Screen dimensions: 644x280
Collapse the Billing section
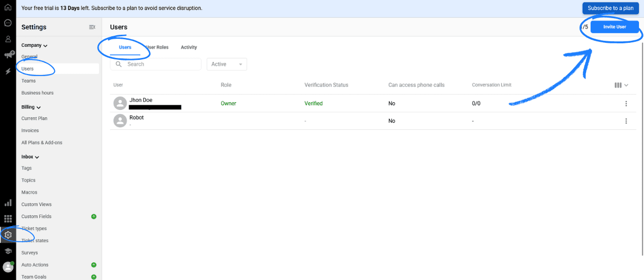pyautogui.click(x=31, y=107)
